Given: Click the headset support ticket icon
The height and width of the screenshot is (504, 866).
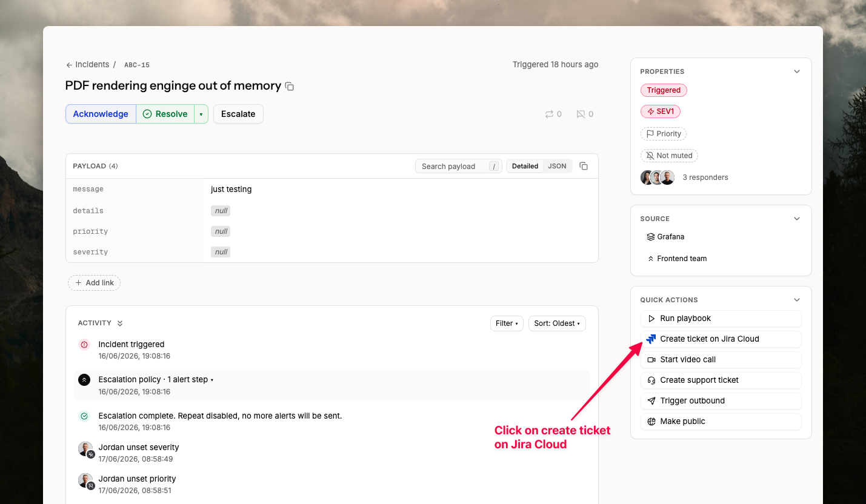Looking at the screenshot, I should point(651,380).
